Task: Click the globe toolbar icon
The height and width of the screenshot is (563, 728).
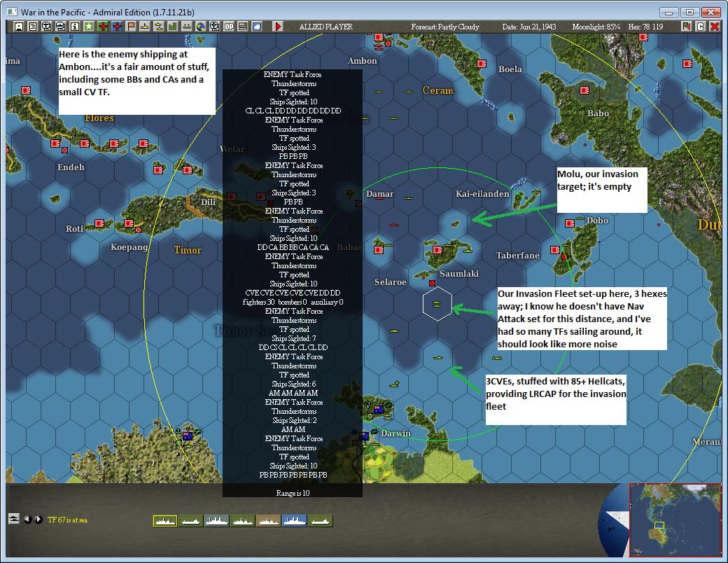Action: coord(200,27)
